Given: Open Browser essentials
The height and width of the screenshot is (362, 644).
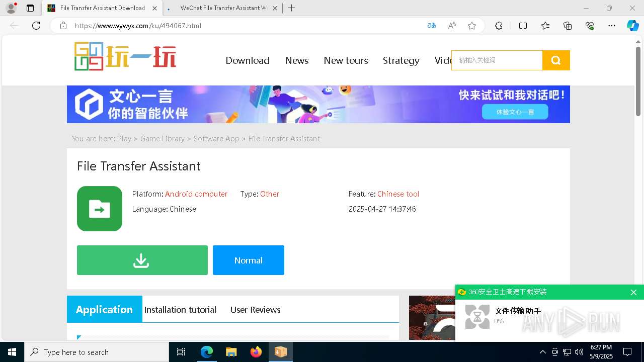Looking at the screenshot, I should coord(590,26).
